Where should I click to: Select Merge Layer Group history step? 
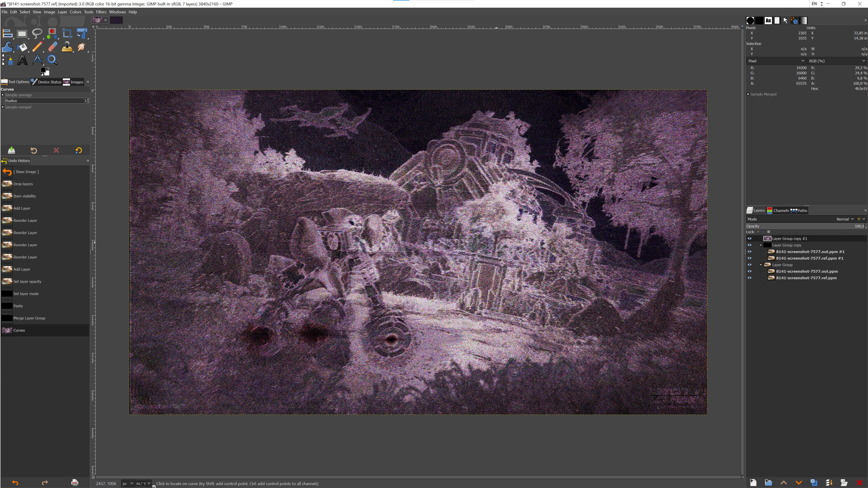(29, 318)
